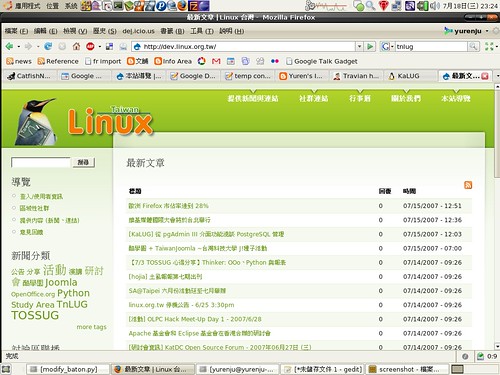Click the TOSSUG tag in the tag cloud
Viewport: 500px width, 375px height.
[x=35, y=315]
